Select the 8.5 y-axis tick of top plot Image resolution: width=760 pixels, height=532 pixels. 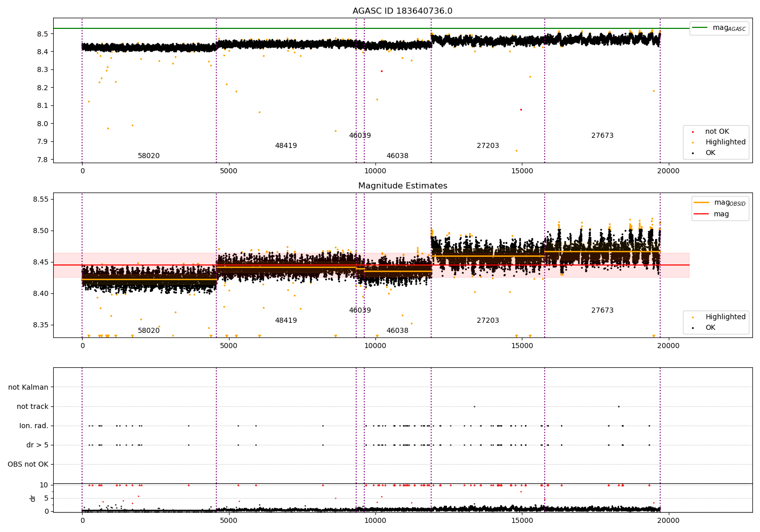click(x=43, y=34)
